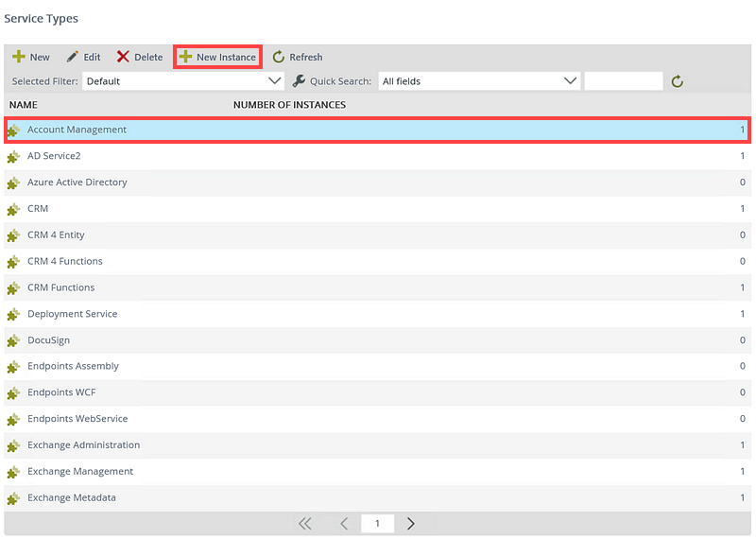Open the Selected Filter Default dropdown

[183, 81]
